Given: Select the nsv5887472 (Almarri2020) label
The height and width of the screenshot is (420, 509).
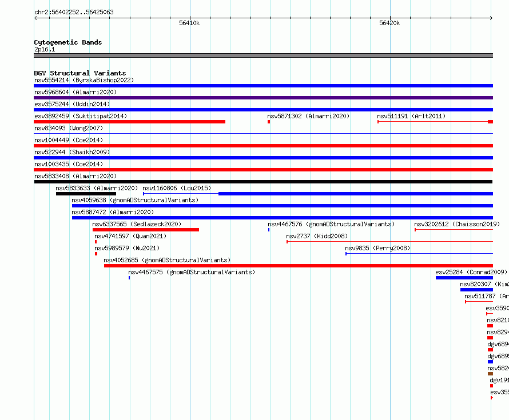Looking at the screenshot, I should tap(113, 212).
